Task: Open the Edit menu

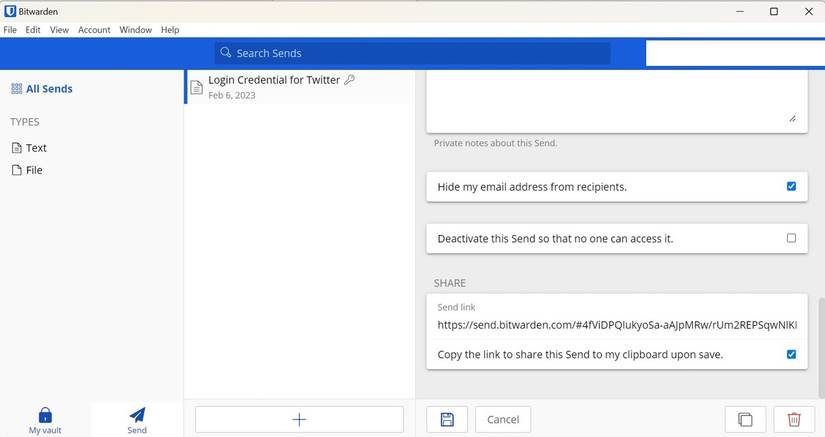Action: (x=33, y=30)
